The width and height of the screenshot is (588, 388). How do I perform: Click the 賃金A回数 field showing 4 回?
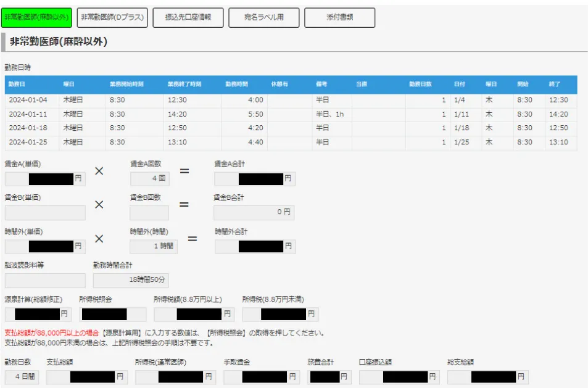tap(149, 179)
